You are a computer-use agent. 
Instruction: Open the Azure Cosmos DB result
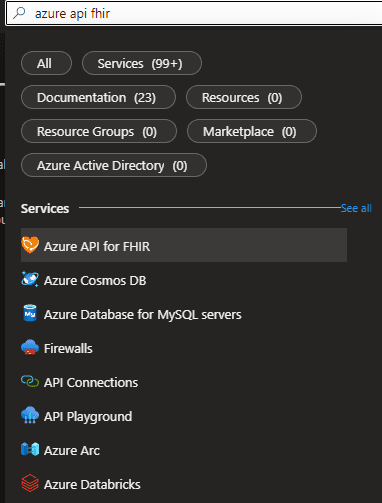[184, 280]
